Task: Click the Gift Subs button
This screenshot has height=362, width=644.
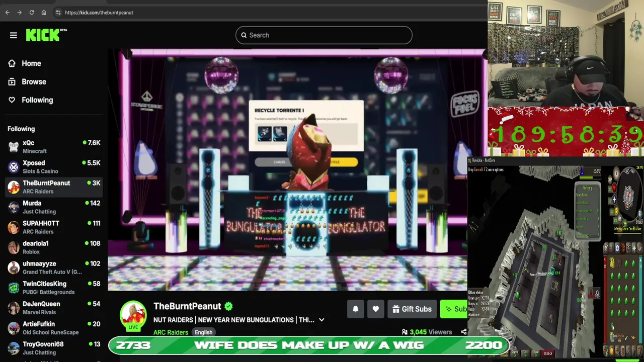Action: point(412,309)
